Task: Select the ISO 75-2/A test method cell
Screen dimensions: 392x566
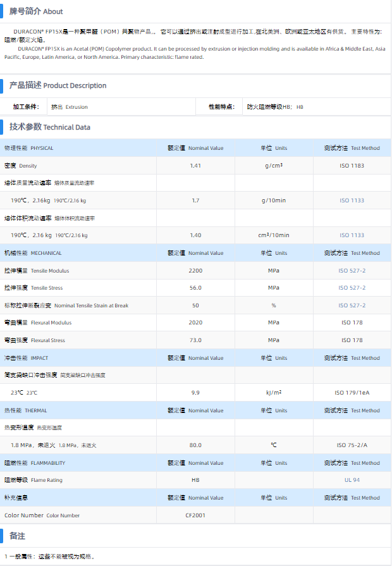Action: 352,445
